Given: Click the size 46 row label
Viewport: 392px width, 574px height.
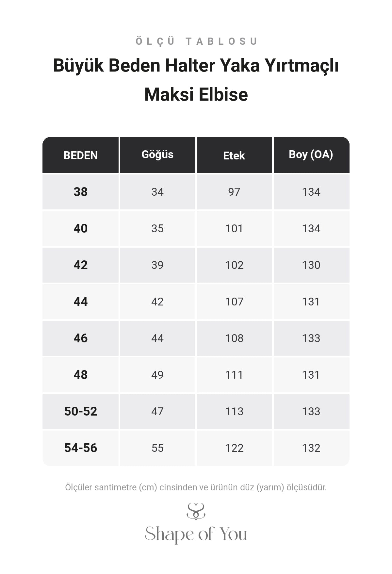Looking at the screenshot, I should [x=80, y=338].
